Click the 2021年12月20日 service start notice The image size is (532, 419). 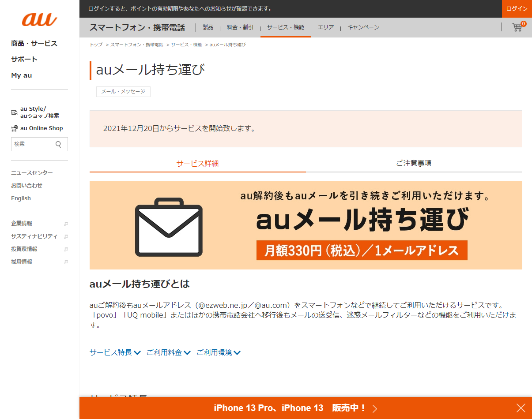(306, 129)
